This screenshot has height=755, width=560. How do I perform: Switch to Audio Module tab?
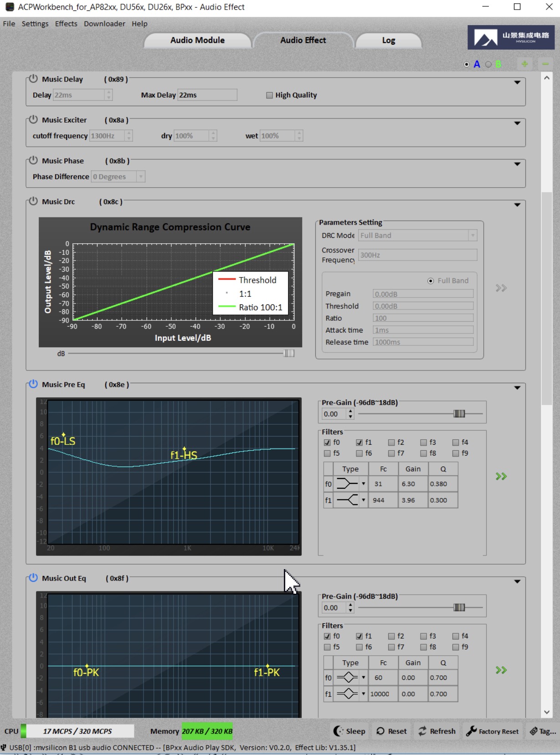(x=197, y=40)
